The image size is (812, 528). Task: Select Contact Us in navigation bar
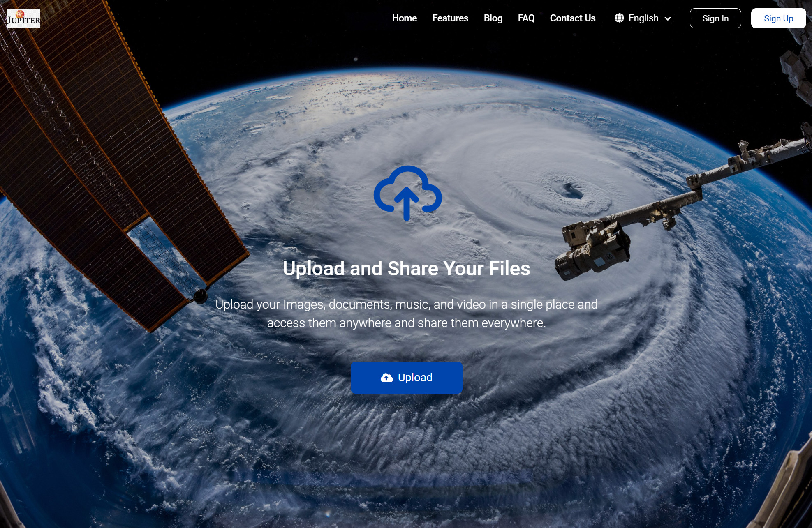pos(573,18)
